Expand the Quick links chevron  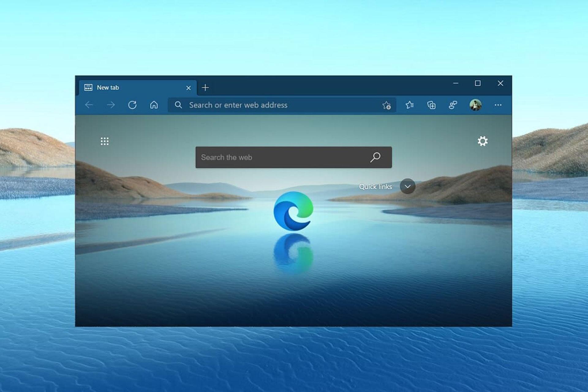(408, 186)
